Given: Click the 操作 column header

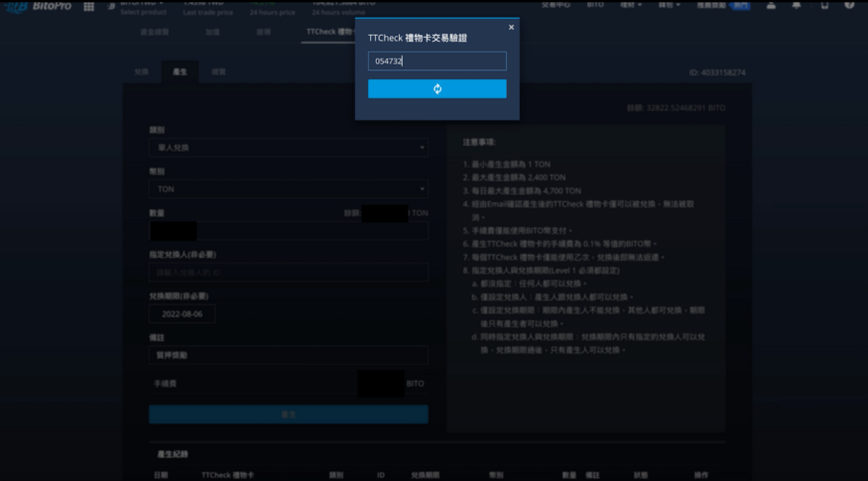Looking at the screenshot, I should tap(700, 475).
